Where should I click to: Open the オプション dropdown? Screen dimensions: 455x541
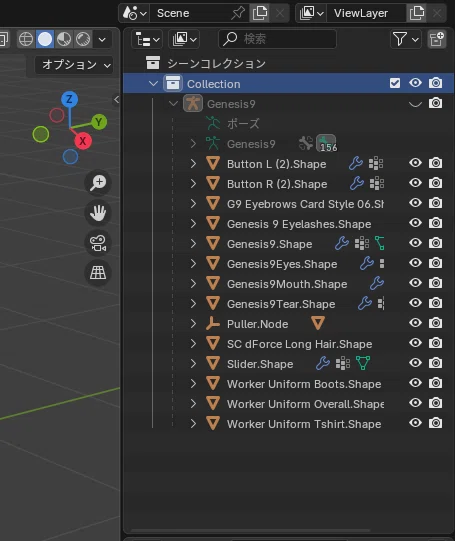74,65
